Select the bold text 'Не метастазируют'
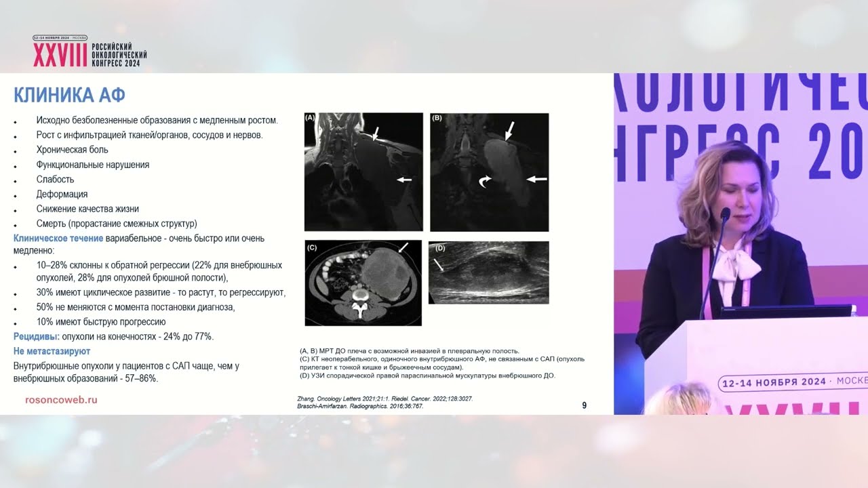Image resolution: width=868 pixels, height=488 pixels. pos(52,351)
